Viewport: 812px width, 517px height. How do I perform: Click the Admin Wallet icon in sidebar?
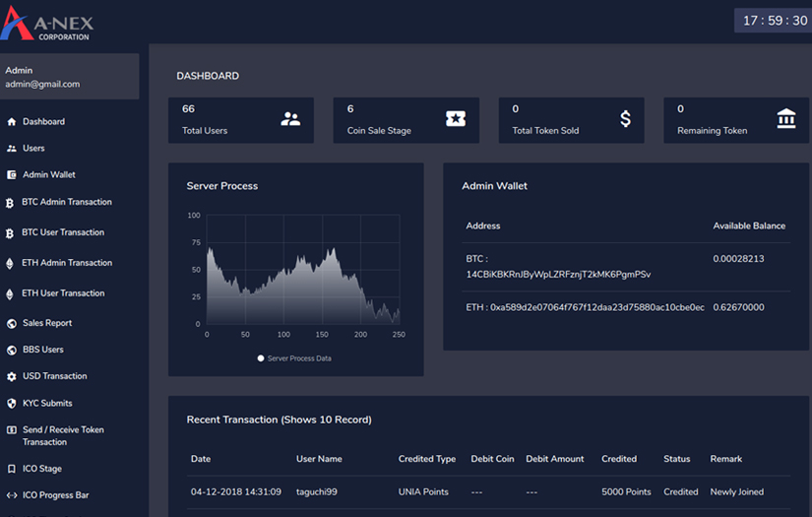pos(12,175)
